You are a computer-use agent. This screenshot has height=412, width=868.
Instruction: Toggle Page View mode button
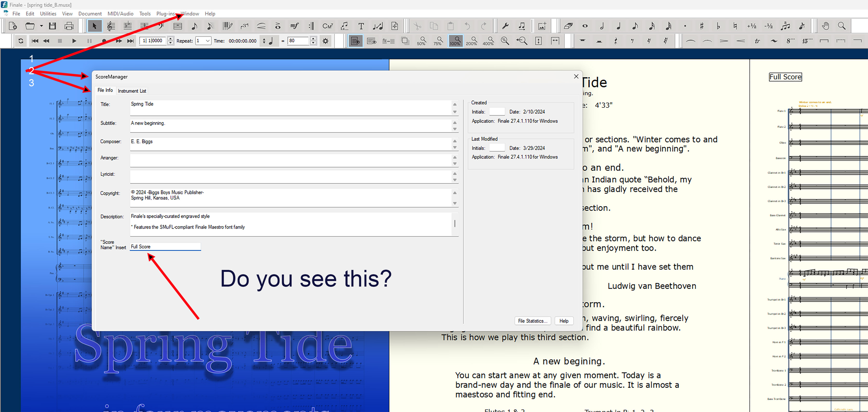(x=355, y=41)
